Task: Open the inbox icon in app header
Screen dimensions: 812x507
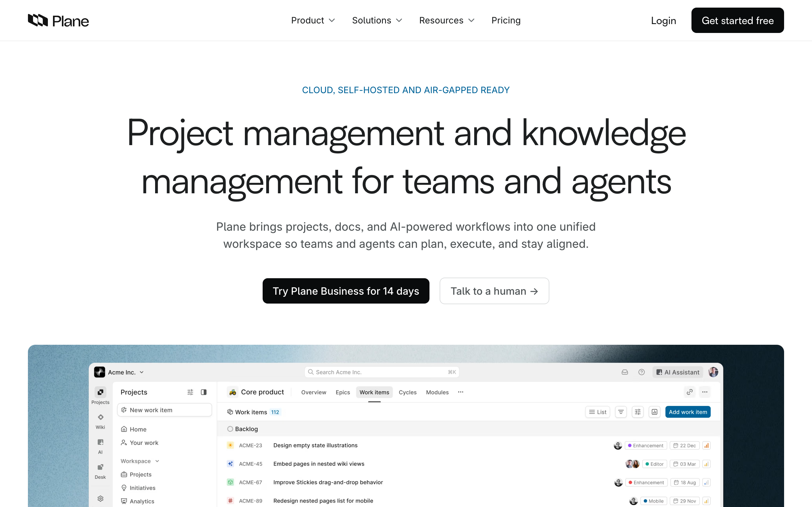Action: point(625,372)
